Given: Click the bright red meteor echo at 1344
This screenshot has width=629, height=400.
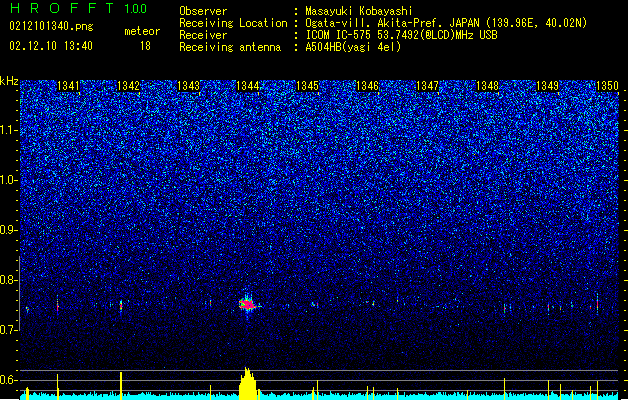Looking at the screenshot, I should 248,305.
